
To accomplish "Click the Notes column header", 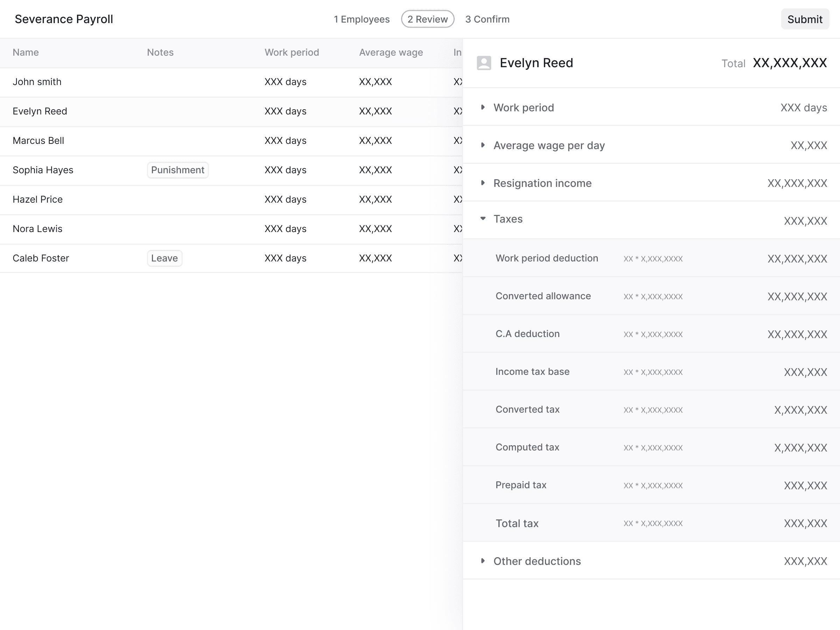I will [160, 52].
